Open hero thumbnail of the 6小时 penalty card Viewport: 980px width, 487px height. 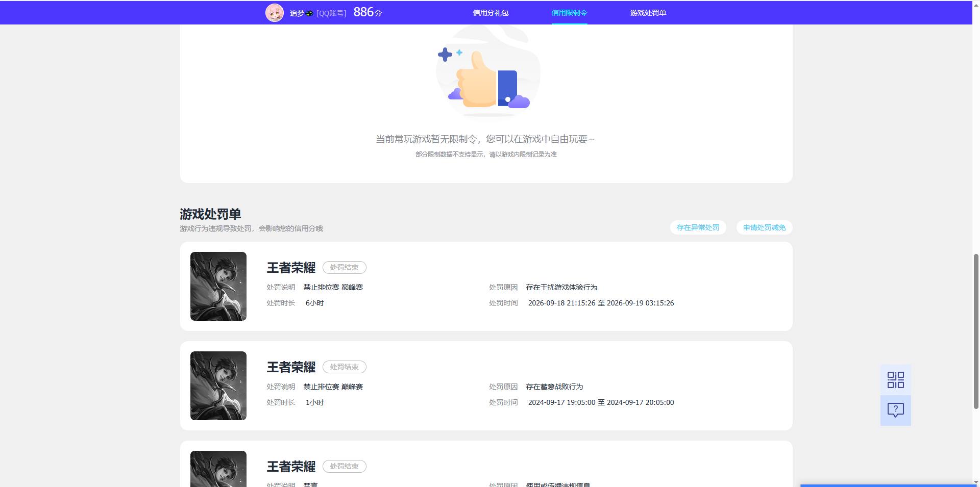[218, 286]
